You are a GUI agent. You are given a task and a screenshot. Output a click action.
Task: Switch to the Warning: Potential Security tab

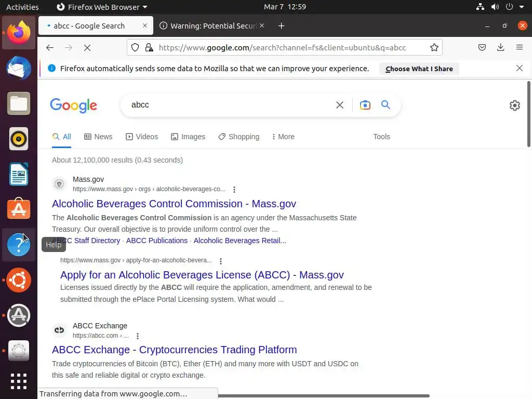pos(212,26)
